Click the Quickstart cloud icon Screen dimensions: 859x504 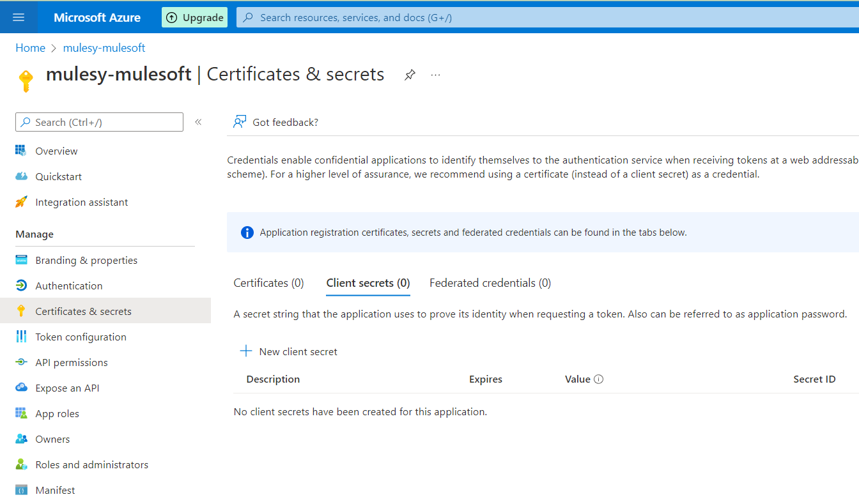click(21, 177)
